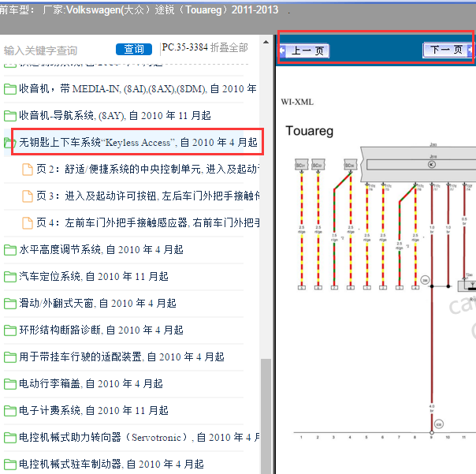Expand folder 电控机械式驻车制动器

click(x=111, y=464)
